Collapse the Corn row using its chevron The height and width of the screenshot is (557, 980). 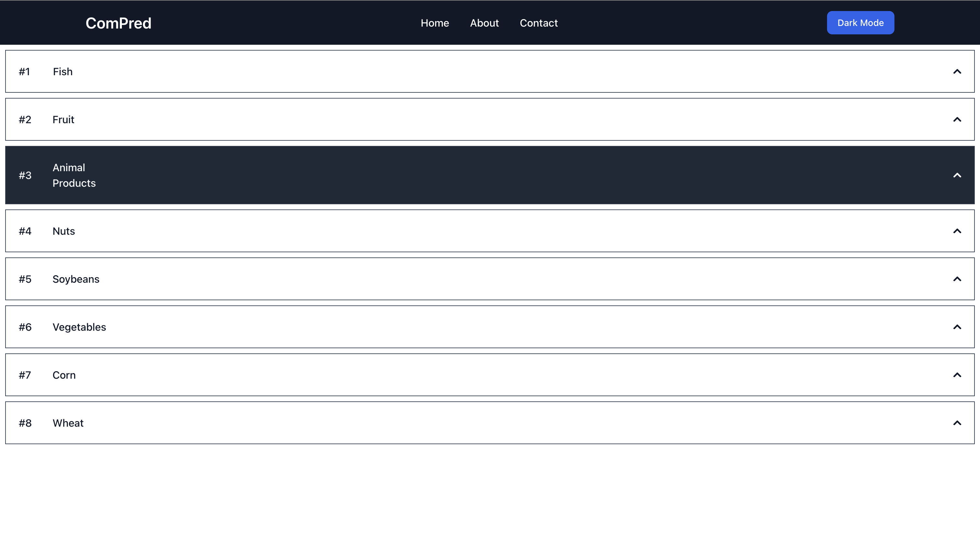point(957,375)
